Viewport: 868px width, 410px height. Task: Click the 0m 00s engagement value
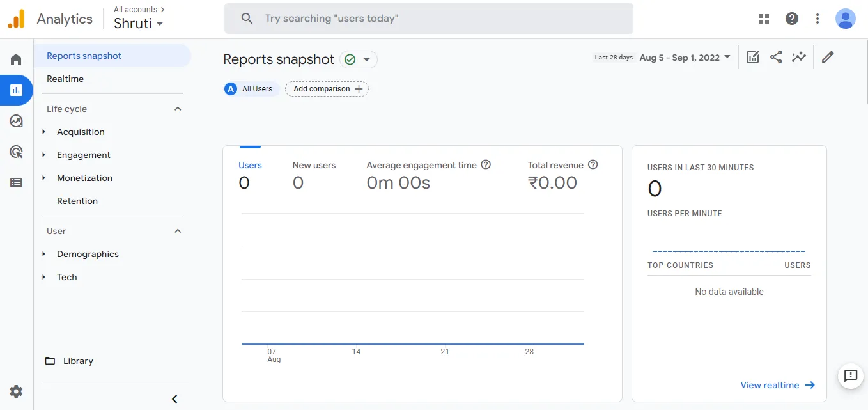click(x=398, y=183)
